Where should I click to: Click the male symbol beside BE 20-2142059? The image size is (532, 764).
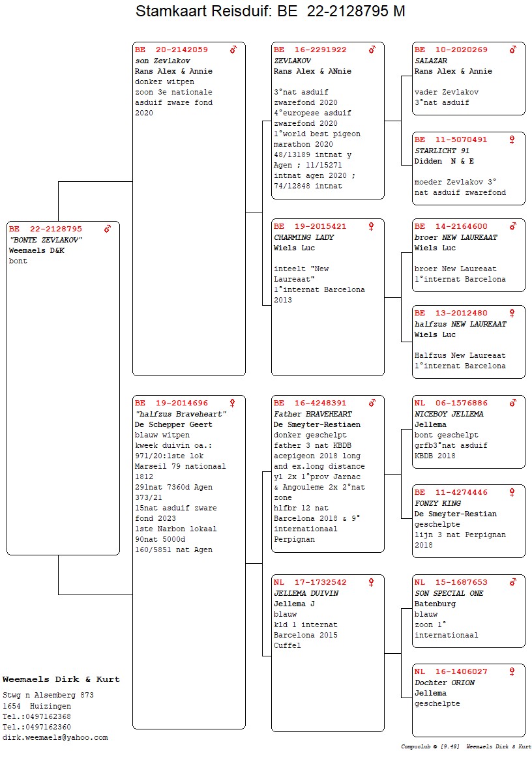pos(233,50)
